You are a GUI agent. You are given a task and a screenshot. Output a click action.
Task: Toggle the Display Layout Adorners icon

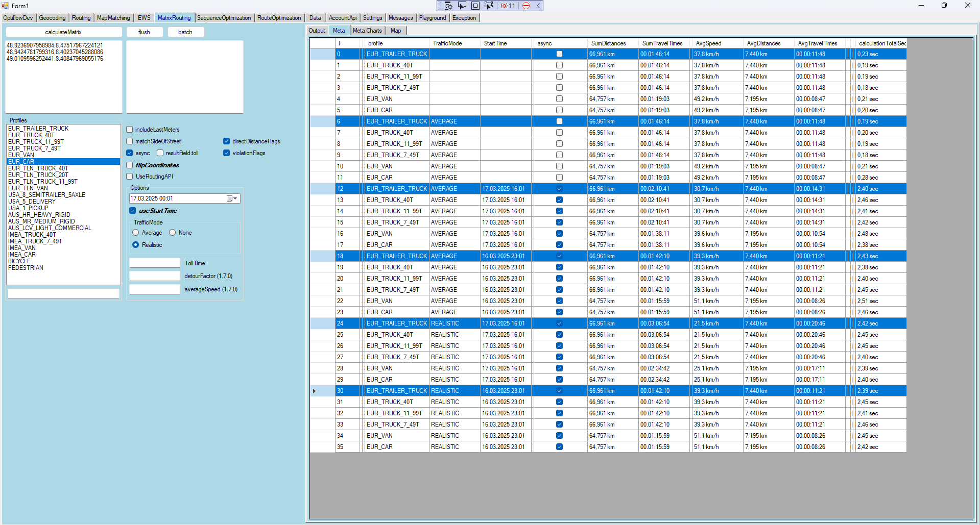tap(475, 6)
